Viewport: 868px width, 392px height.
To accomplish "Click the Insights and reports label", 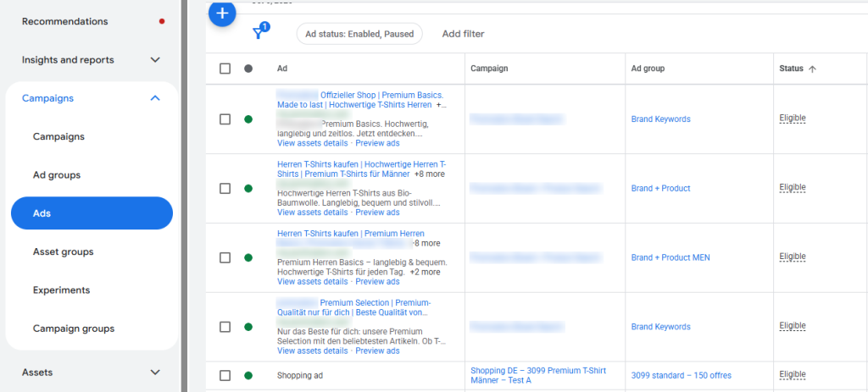I will click(68, 60).
